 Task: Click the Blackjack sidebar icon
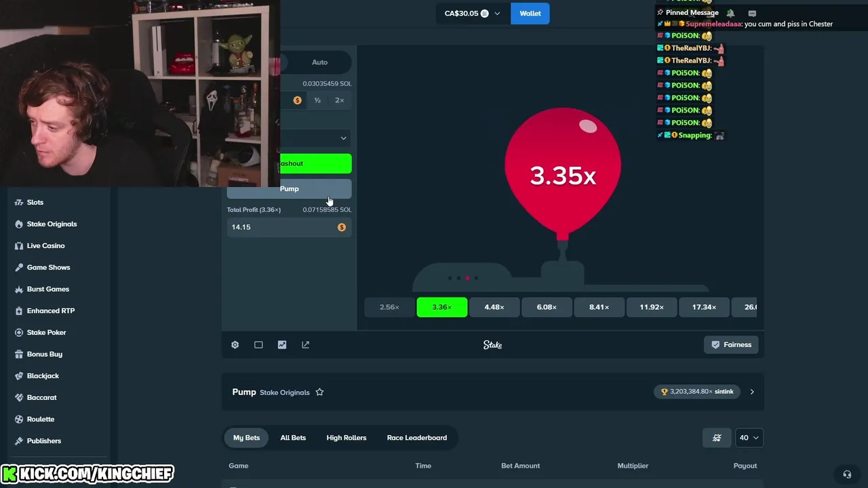(x=19, y=376)
